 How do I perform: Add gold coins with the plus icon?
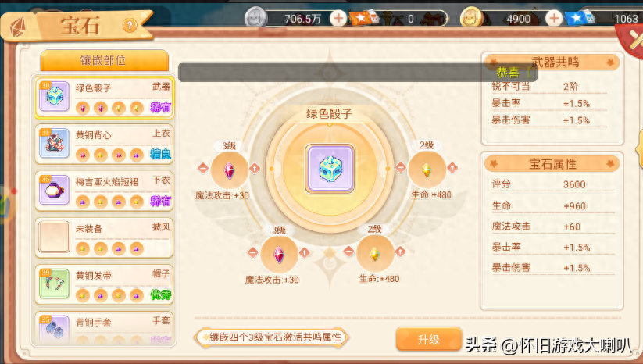(x=554, y=19)
